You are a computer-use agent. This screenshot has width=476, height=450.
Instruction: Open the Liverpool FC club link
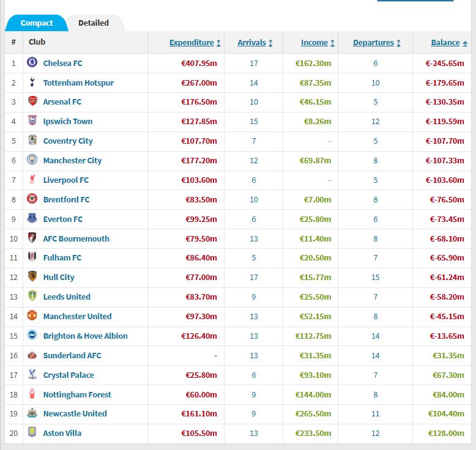[66, 180]
